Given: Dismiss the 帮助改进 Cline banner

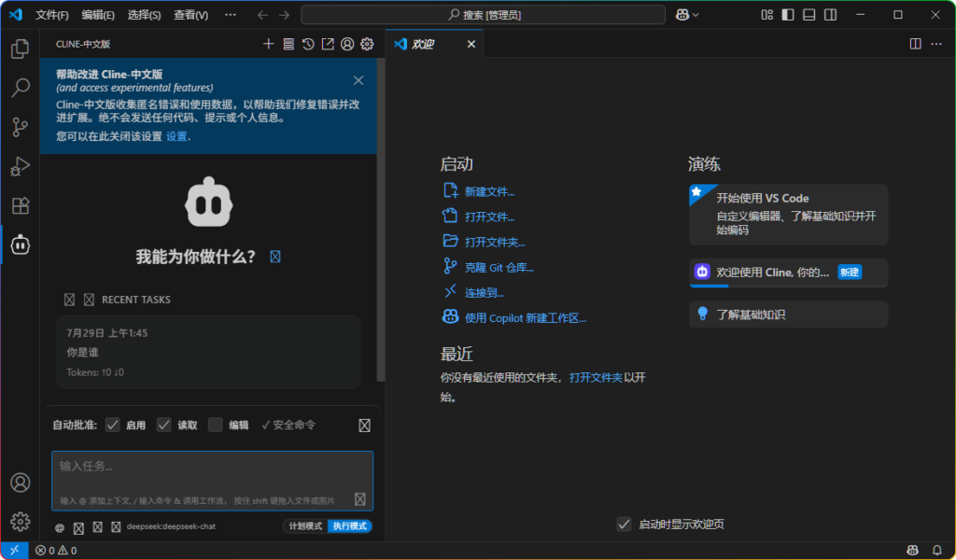Looking at the screenshot, I should click(358, 80).
